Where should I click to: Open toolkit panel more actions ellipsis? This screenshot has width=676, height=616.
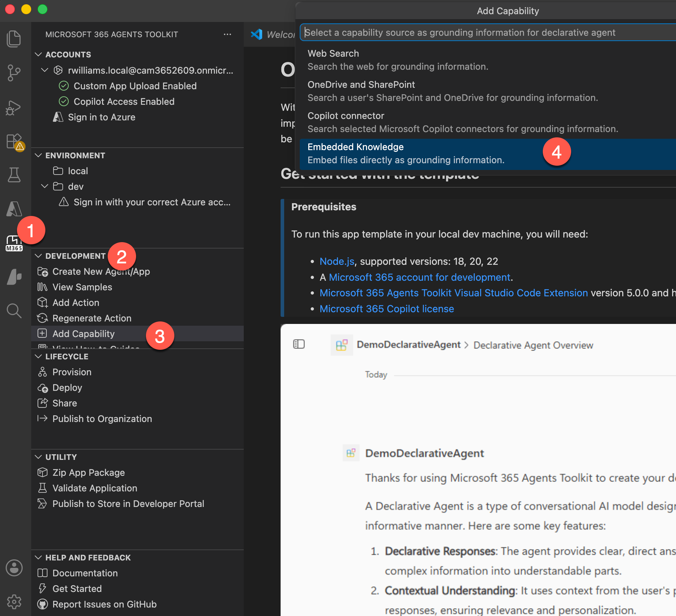[x=227, y=34]
